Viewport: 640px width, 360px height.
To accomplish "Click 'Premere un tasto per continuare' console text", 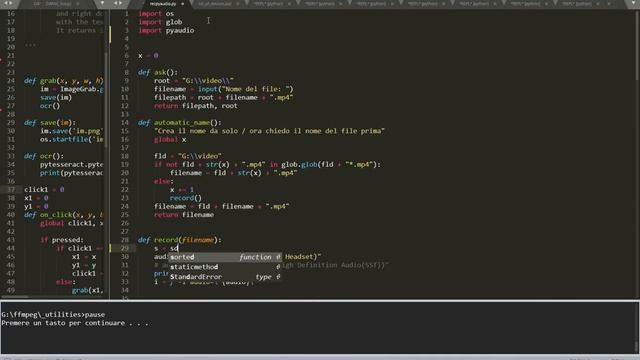I will coord(63,323).
